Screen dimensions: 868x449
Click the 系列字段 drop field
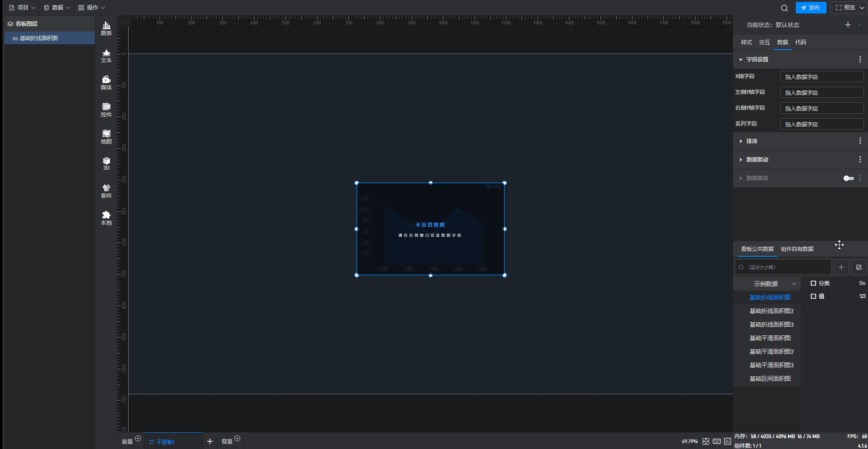[822, 124]
